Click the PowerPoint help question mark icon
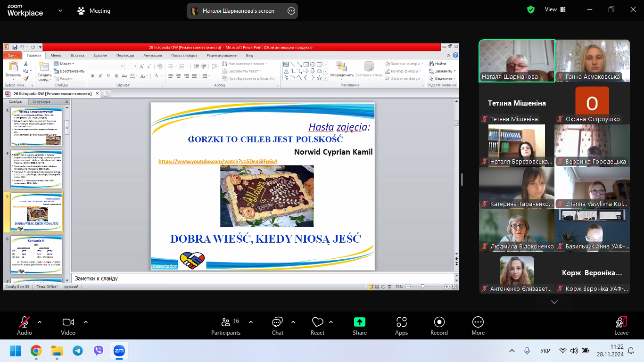This screenshot has height=362, width=644. tap(455, 55)
